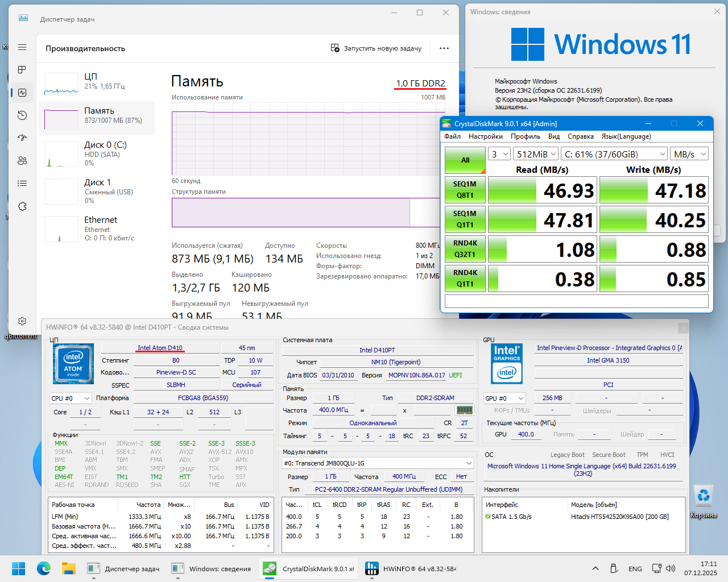
Task: Open the Настройки menu in CrystalDiskMark
Action: tap(486, 136)
